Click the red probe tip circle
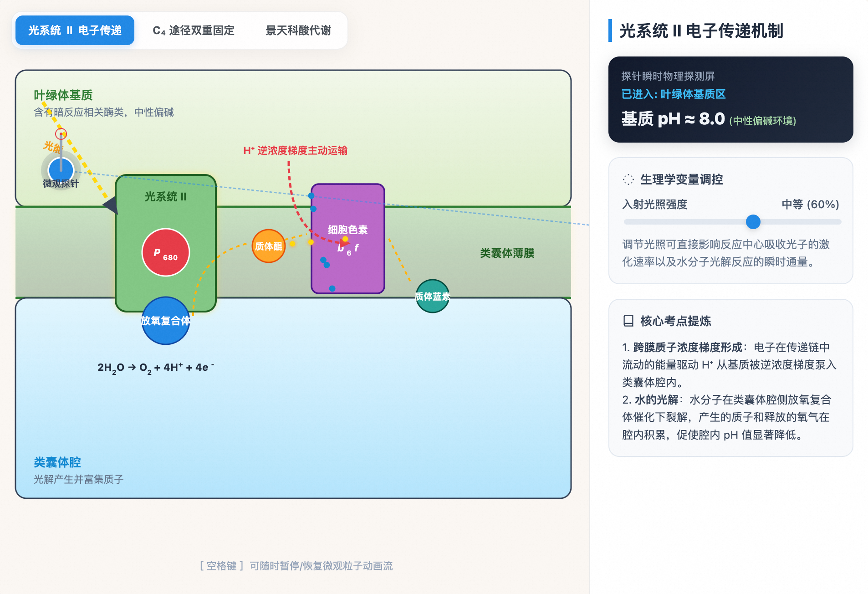The height and width of the screenshot is (594, 868). pos(61,134)
